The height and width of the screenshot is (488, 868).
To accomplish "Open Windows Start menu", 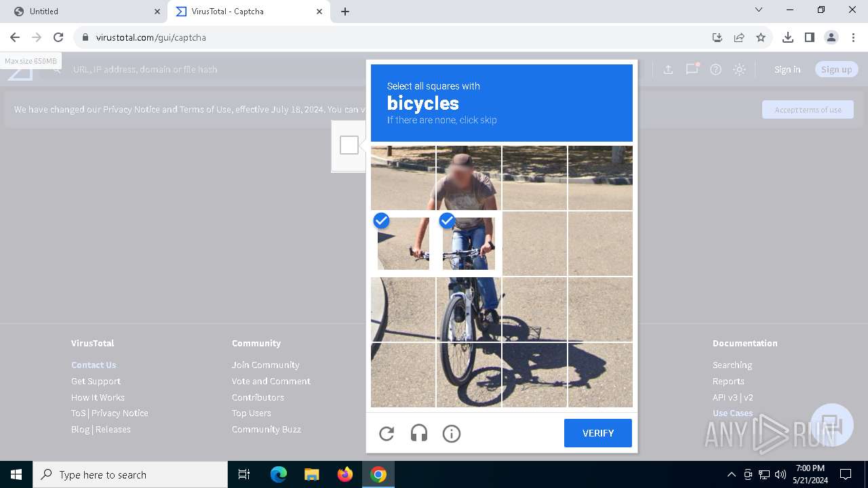I will (x=16, y=474).
